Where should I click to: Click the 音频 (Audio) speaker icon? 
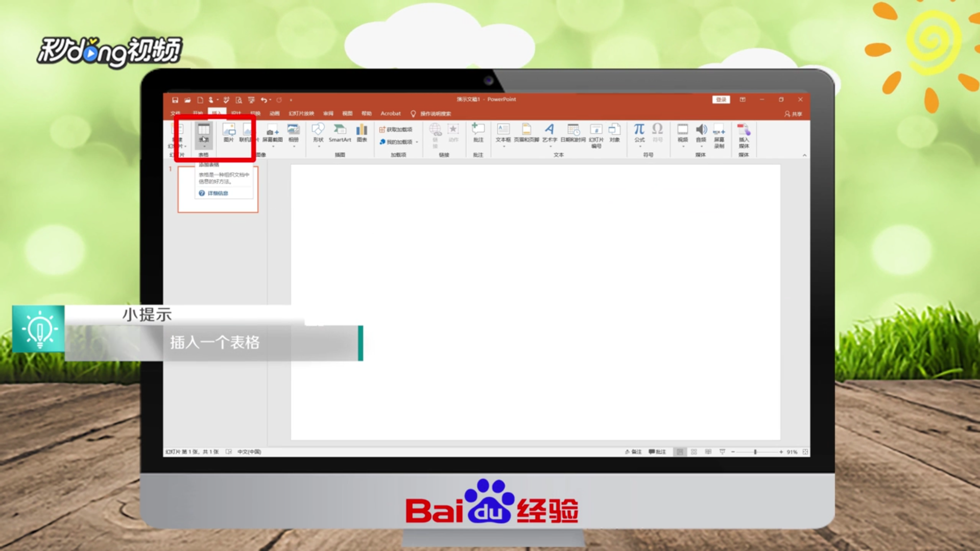(701, 133)
